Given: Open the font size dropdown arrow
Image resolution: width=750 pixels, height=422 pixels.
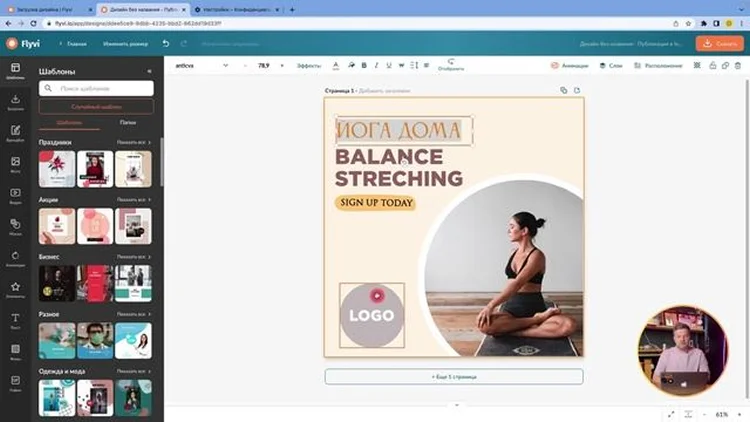Looking at the screenshot, I should pos(282,66).
